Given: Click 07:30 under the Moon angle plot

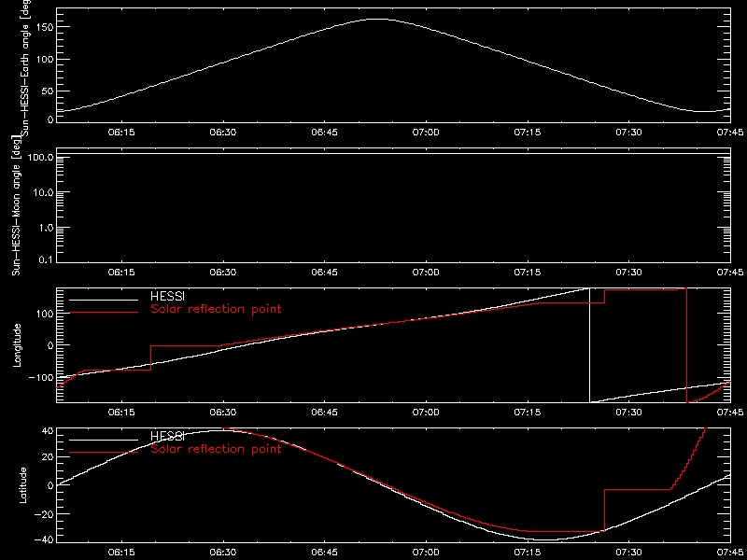Looking at the screenshot, I should (x=628, y=273).
